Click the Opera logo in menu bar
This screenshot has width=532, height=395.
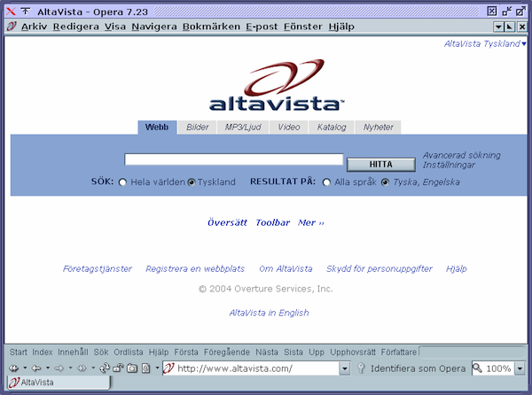click(x=12, y=26)
